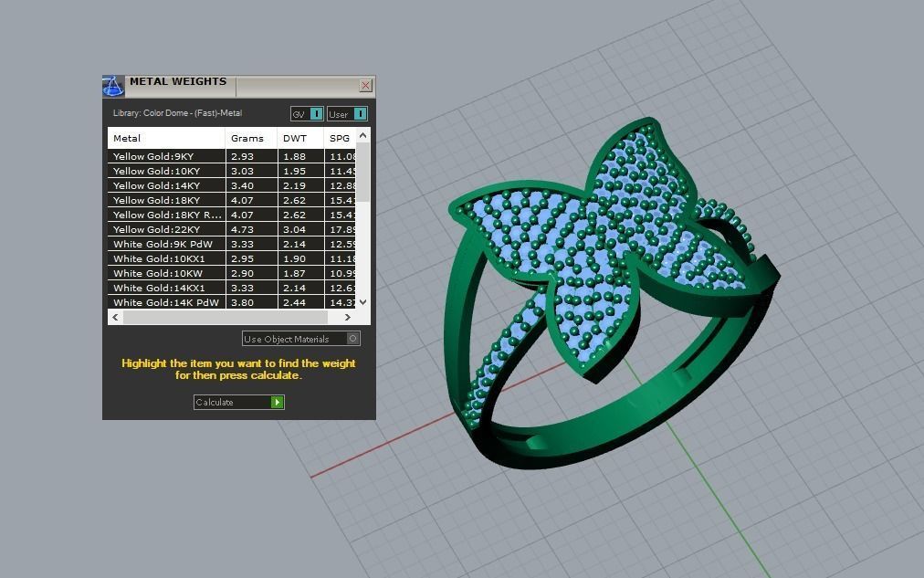Click Grams value 2.90 cell
Screen dimensions: 924x578
tap(251, 273)
